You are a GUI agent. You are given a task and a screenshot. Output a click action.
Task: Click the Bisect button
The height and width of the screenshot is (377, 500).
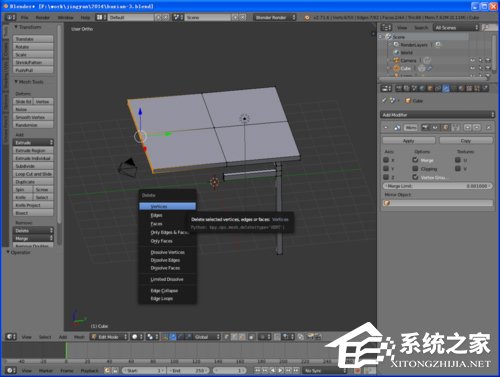click(x=33, y=213)
